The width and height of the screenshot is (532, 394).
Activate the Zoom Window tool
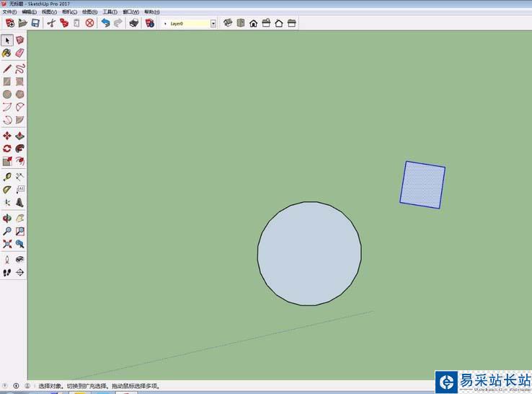tap(19, 232)
